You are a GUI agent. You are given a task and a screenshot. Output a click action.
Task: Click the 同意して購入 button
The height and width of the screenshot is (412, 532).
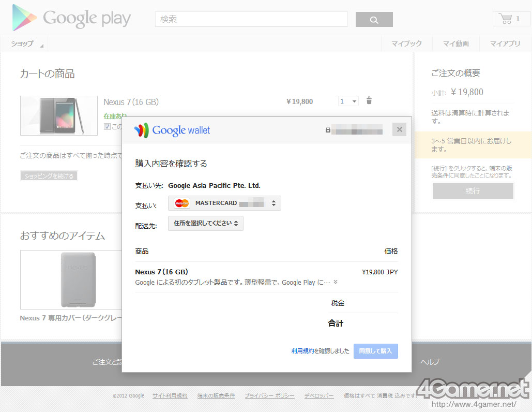(x=375, y=351)
